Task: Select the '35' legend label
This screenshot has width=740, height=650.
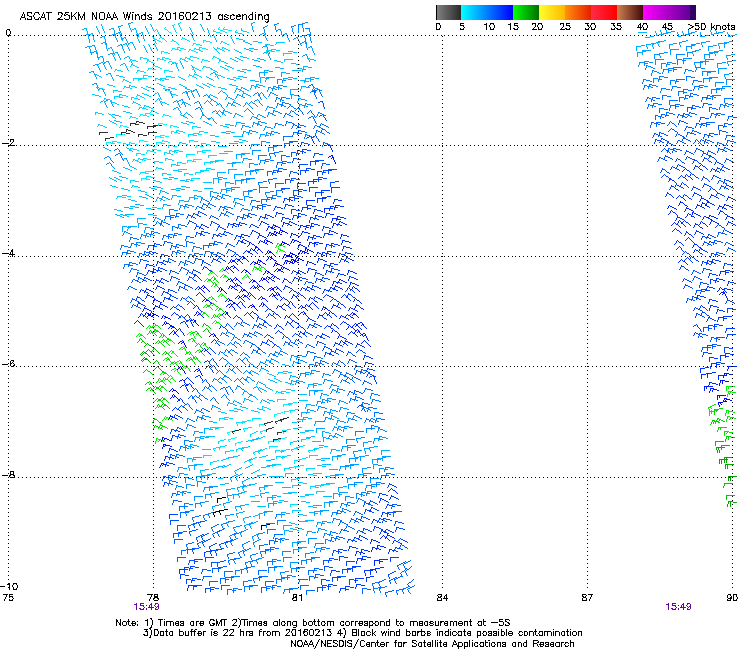Action: tap(616, 26)
